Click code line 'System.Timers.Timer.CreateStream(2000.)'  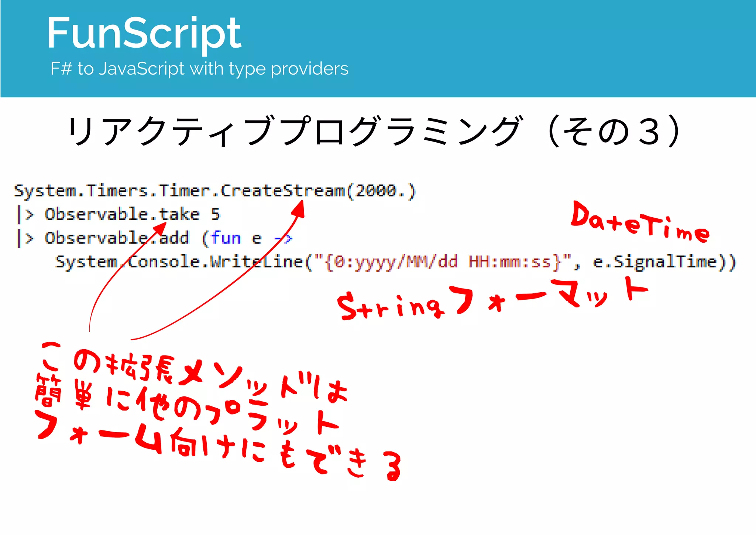coord(215,191)
